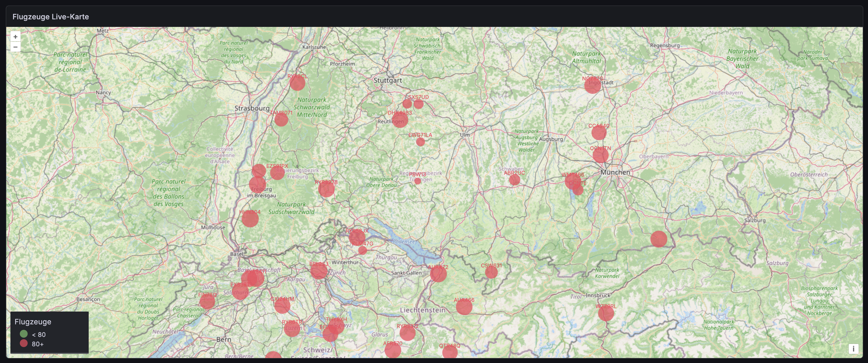Click the WZZ9RL marker near Innsbruck

point(606,313)
